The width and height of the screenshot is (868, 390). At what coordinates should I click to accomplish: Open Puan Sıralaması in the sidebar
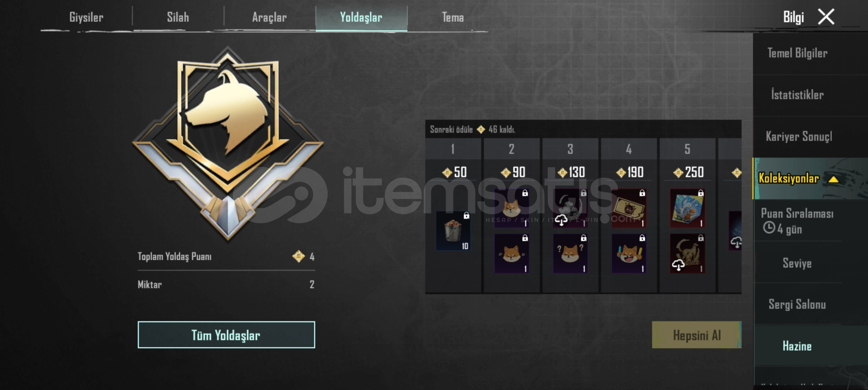tap(798, 221)
